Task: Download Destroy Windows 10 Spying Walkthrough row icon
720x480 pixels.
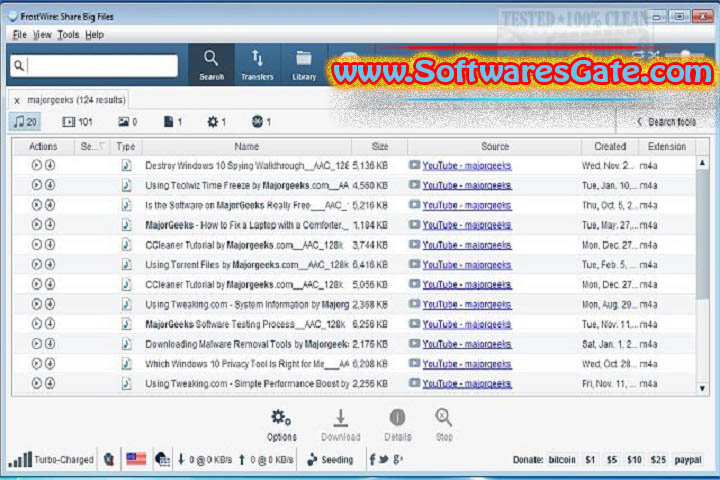Action: pos(50,165)
